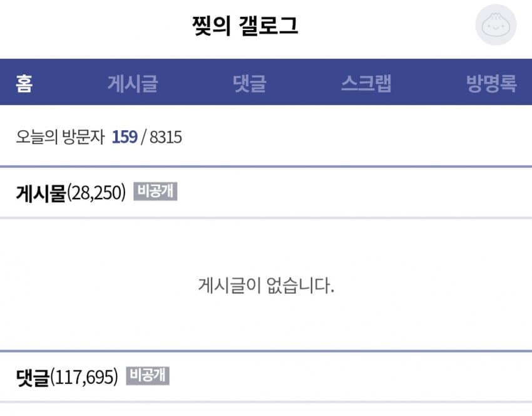The width and height of the screenshot is (532, 416).
Task: Open the 방명록 guestbook tab
Action: (491, 83)
